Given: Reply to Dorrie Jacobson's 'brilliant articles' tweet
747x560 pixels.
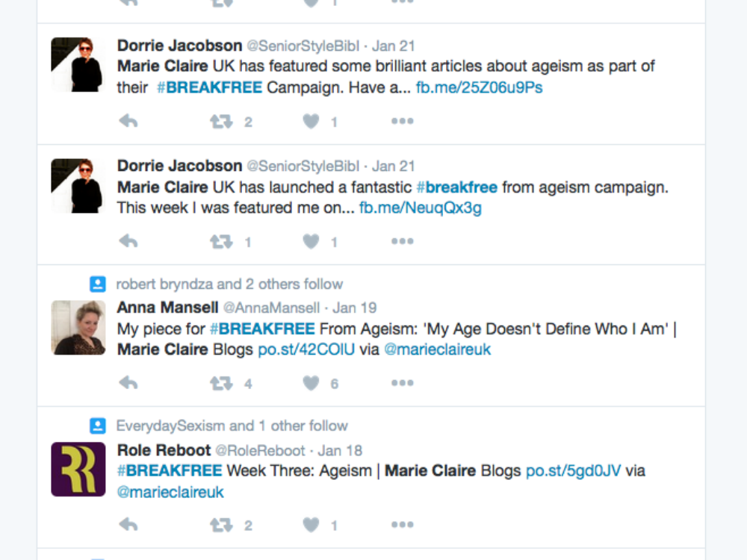Looking at the screenshot, I should [x=128, y=121].
